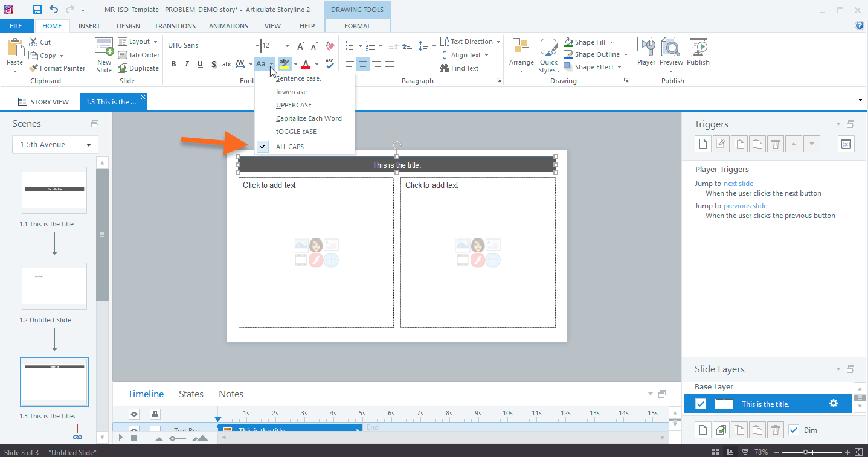Click the previous slide trigger link
This screenshot has height=457, width=868.
(745, 205)
